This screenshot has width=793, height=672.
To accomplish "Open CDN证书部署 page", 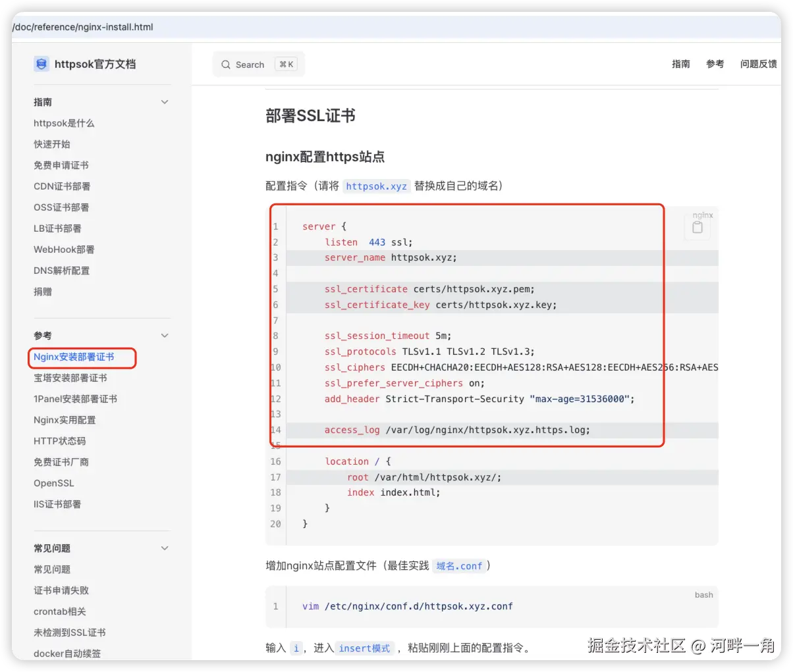I will [x=62, y=186].
